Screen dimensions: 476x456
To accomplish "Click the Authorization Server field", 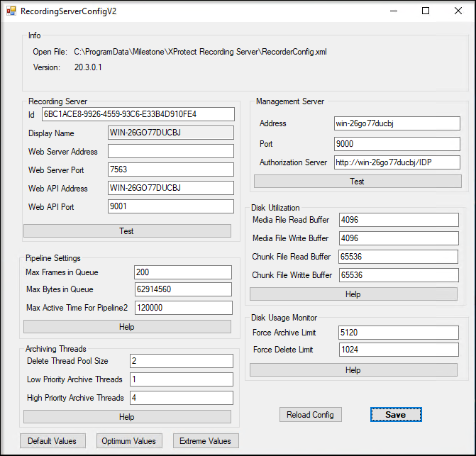I will coord(397,162).
